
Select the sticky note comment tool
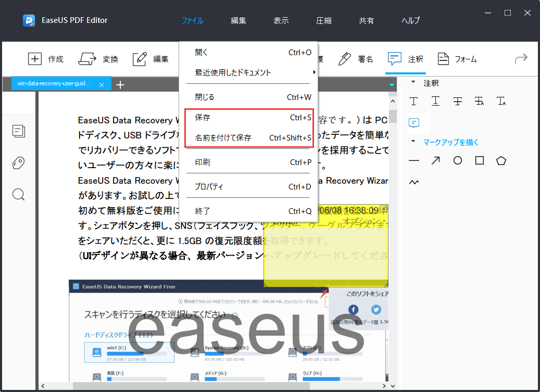414,123
